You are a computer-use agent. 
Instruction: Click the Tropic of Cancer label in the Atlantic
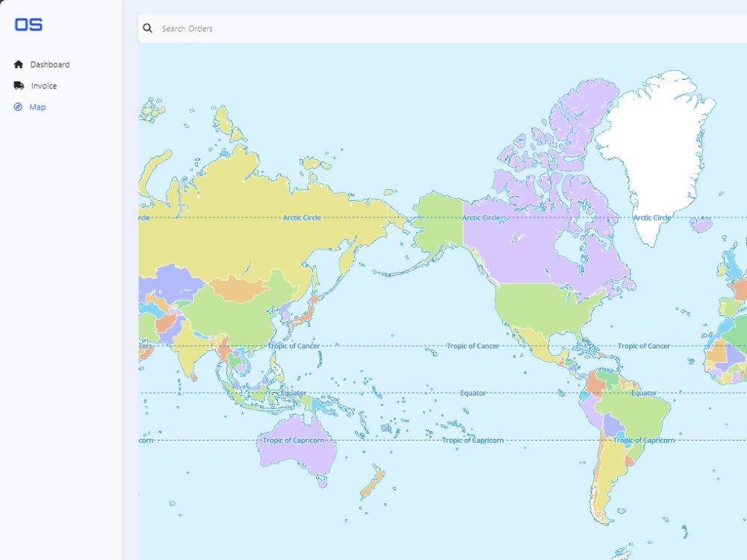(644, 346)
